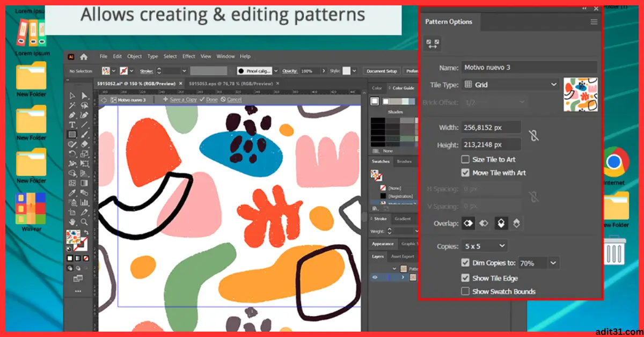Screen dimensions: 644x337
Task: Click Cancel in pattern editing bar
Action: tap(234, 100)
